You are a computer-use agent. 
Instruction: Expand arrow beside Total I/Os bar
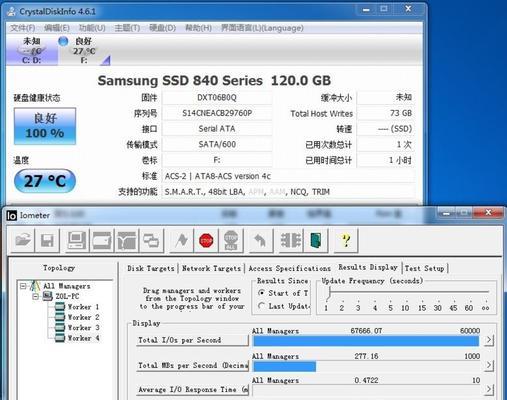pos(489,340)
